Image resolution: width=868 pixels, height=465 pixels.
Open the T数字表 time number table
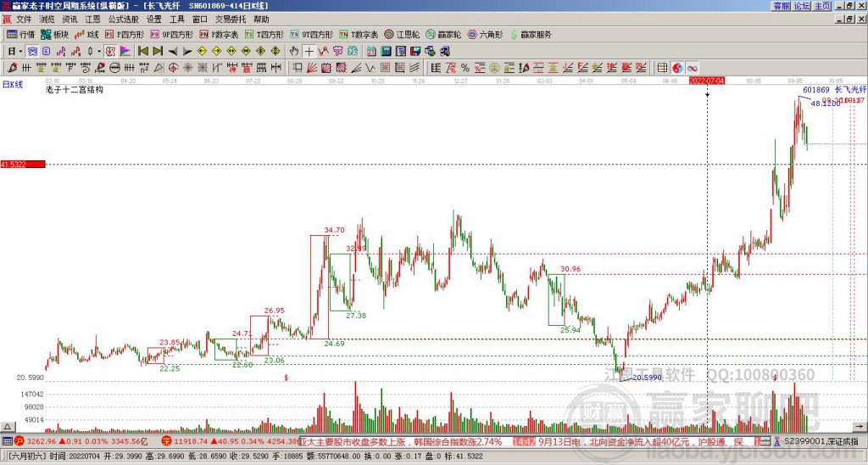tap(359, 34)
